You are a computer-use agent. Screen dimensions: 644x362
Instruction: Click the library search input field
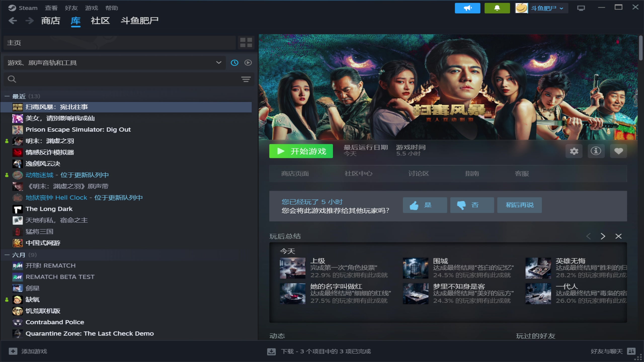point(129,79)
